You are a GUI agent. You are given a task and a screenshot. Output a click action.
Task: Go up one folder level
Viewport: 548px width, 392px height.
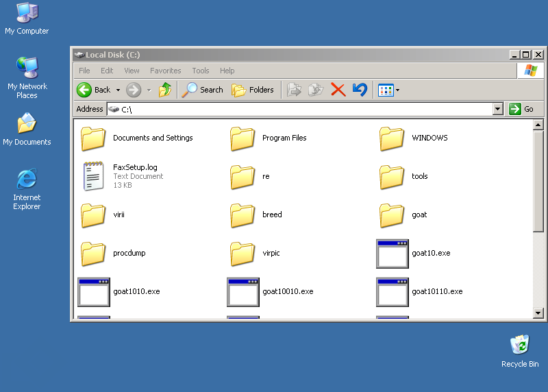pos(164,90)
